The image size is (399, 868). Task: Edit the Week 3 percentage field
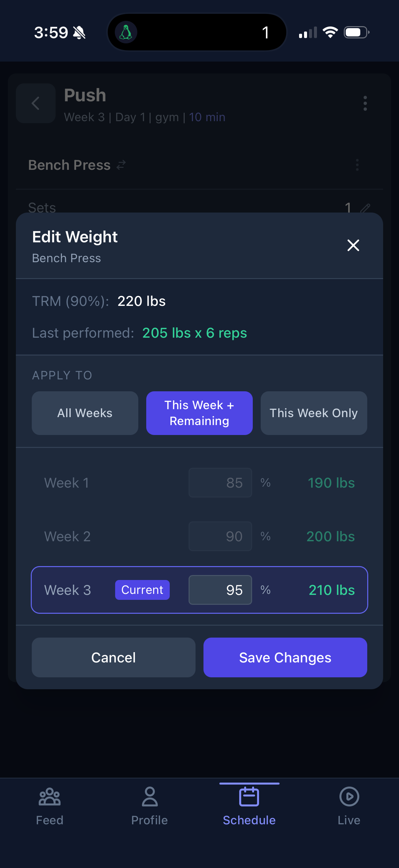[x=220, y=590]
